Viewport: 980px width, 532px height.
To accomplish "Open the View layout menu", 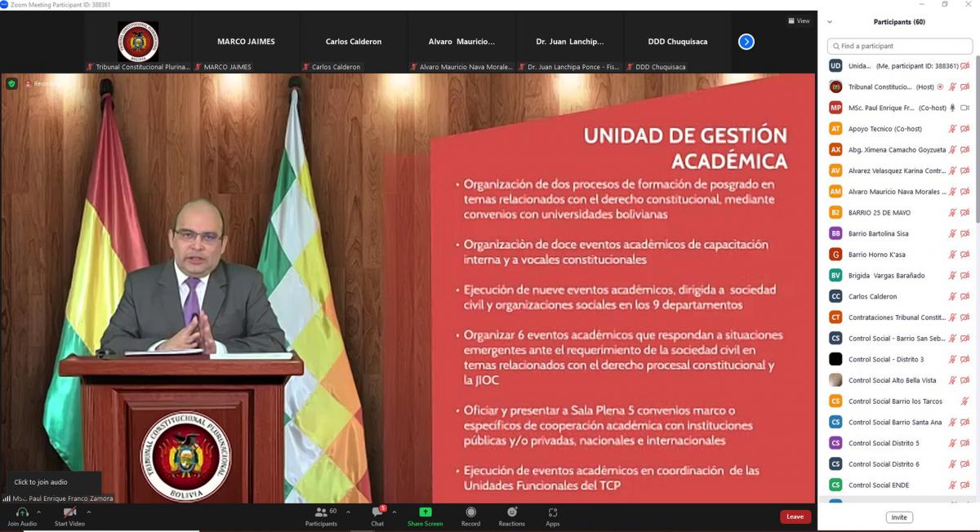I will (x=798, y=21).
